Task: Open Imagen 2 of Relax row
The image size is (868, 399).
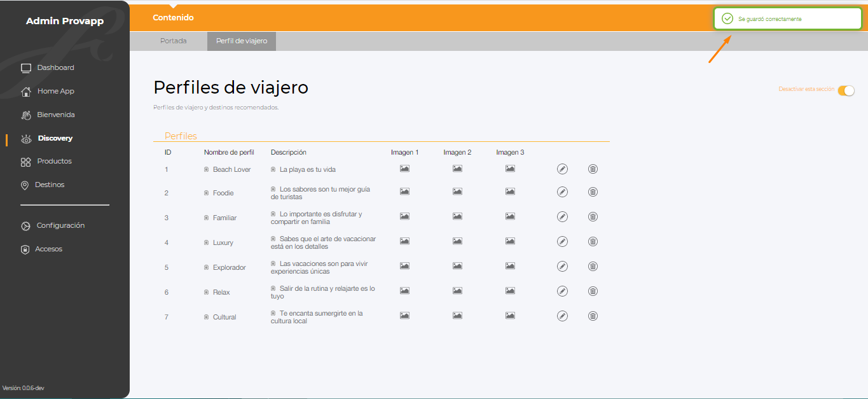Action: [457, 290]
